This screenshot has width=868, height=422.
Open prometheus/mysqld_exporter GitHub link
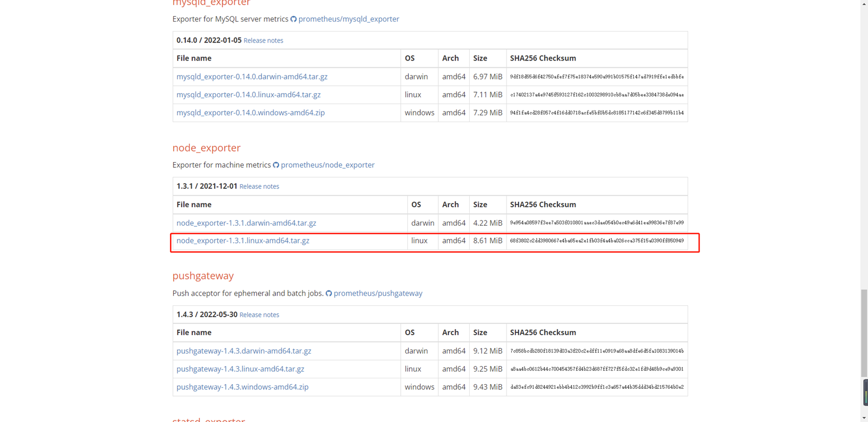point(349,19)
